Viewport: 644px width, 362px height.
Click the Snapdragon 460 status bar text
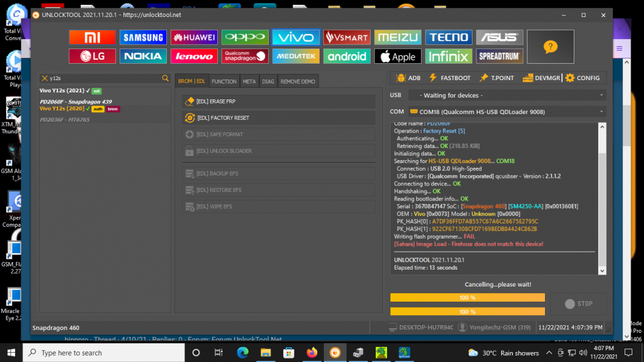[x=56, y=328]
